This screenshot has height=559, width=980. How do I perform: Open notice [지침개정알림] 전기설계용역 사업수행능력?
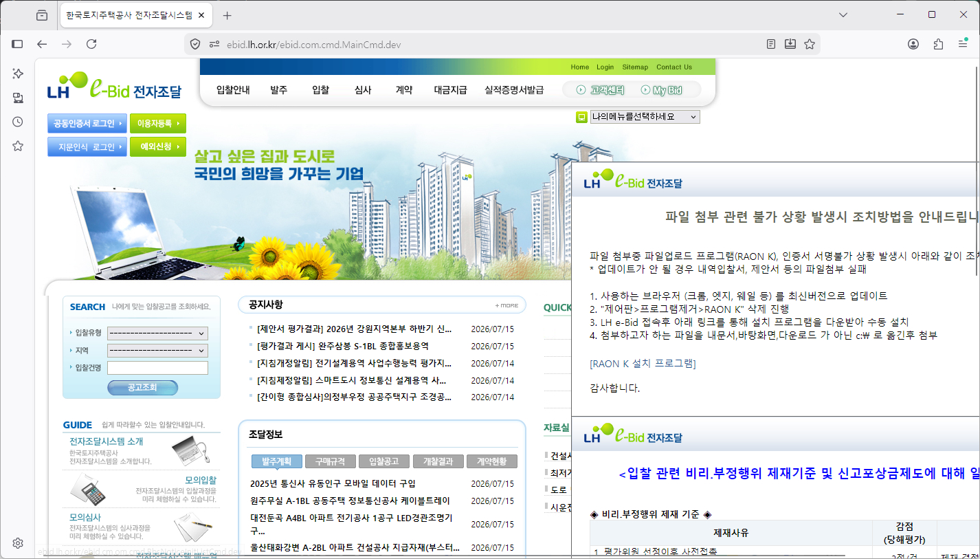coord(355,363)
